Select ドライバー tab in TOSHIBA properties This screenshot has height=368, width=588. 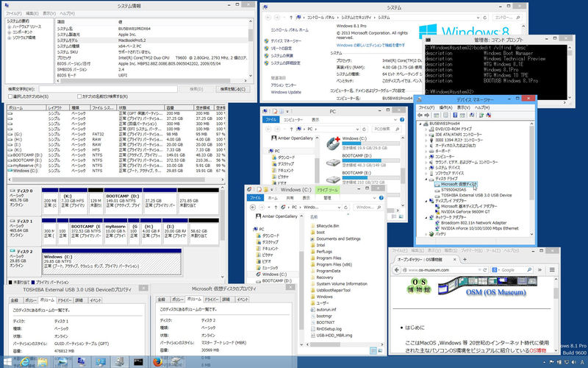pos(65,300)
